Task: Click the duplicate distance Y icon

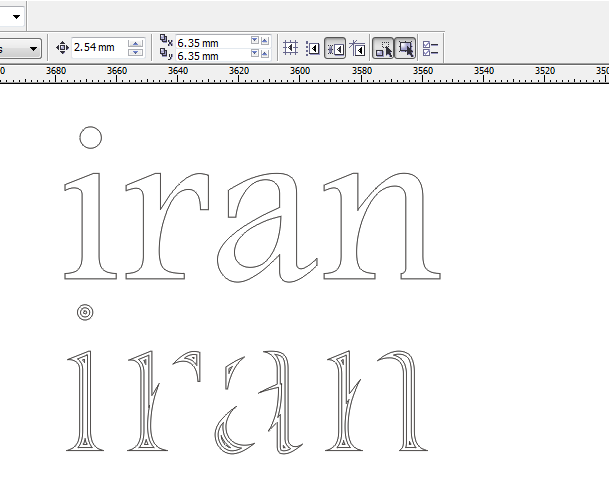Action: click(x=166, y=55)
